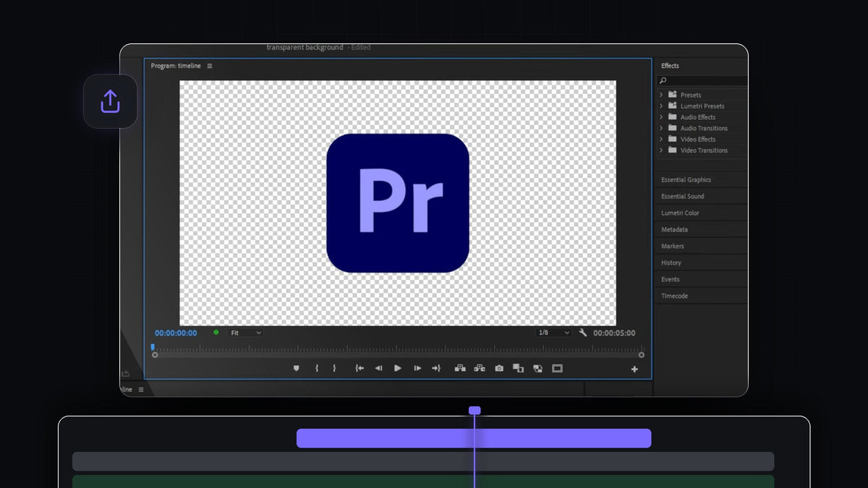Click the blue playhead on time ruler

tap(153, 347)
